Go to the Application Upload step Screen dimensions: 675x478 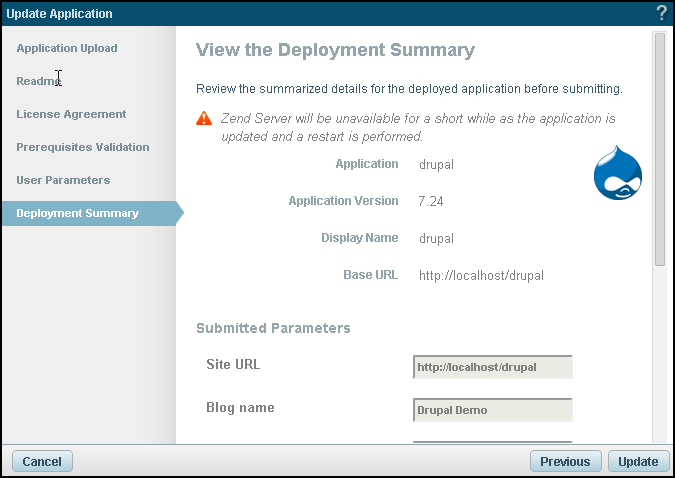67,48
